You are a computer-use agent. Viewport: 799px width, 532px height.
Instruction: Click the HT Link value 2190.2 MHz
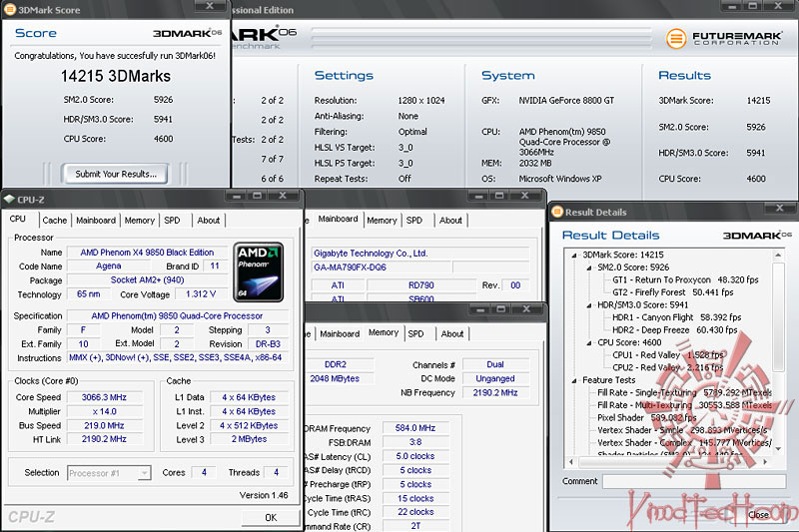click(104, 439)
